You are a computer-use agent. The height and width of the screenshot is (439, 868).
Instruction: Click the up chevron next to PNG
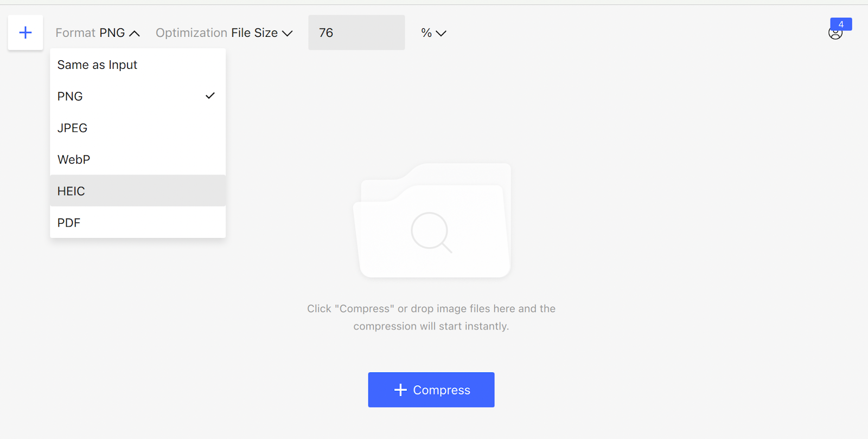pyautogui.click(x=135, y=34)
